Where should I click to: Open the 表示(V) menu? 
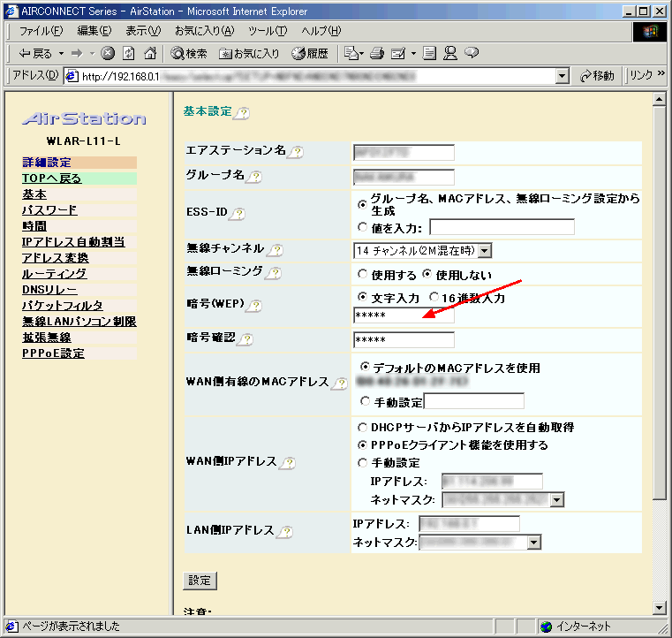[x=143, y=31]
